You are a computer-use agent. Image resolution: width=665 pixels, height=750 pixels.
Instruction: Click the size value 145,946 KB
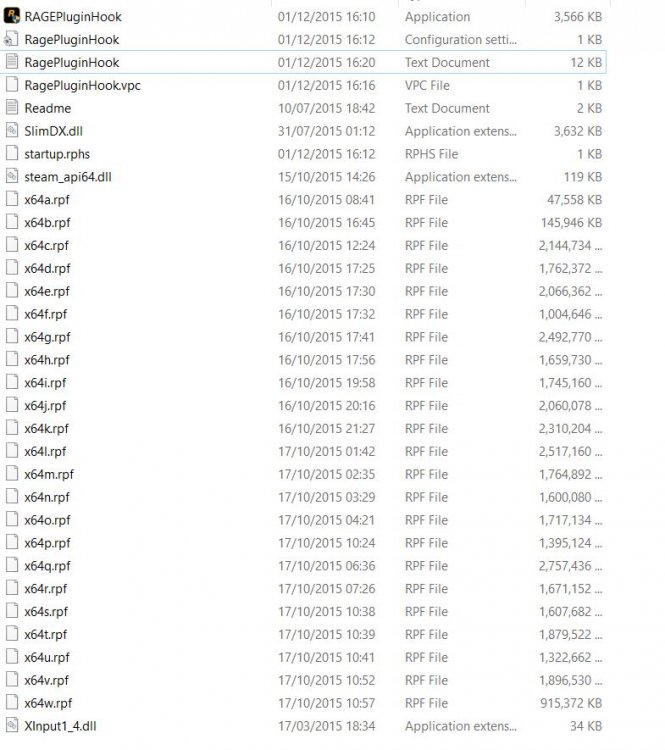571,223
